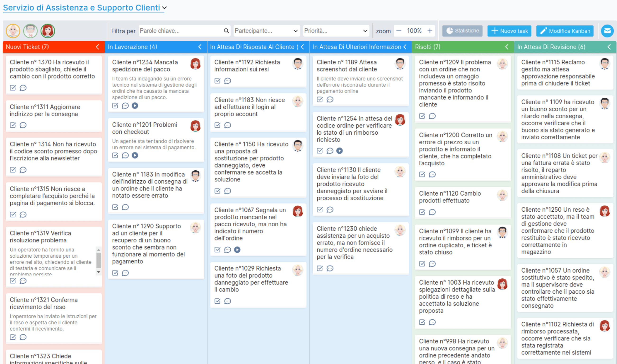Collapse the In Lavorazione column

[200, 47]
